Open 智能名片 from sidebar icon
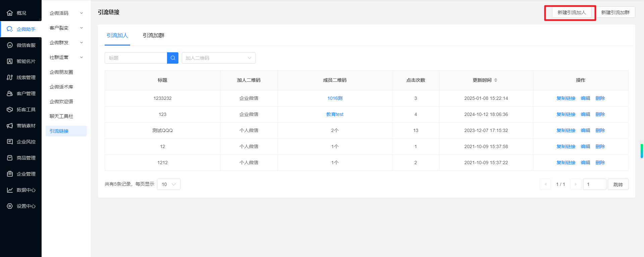This screenshot has height=257, width=644. pos(10,61)
